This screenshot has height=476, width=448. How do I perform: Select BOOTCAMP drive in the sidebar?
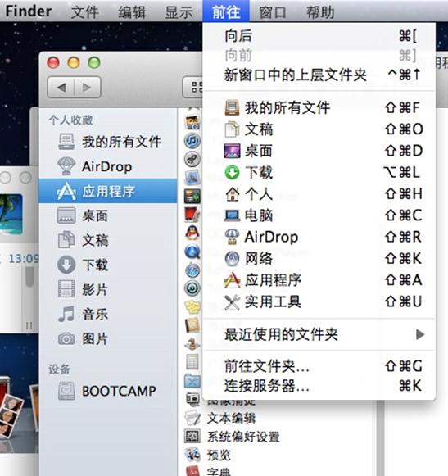point(108,391)
